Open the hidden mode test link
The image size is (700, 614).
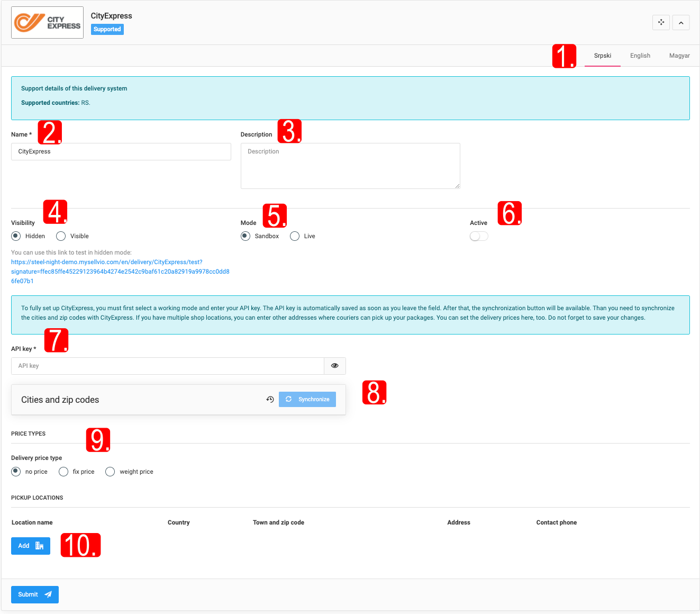[x=120, y=272]
